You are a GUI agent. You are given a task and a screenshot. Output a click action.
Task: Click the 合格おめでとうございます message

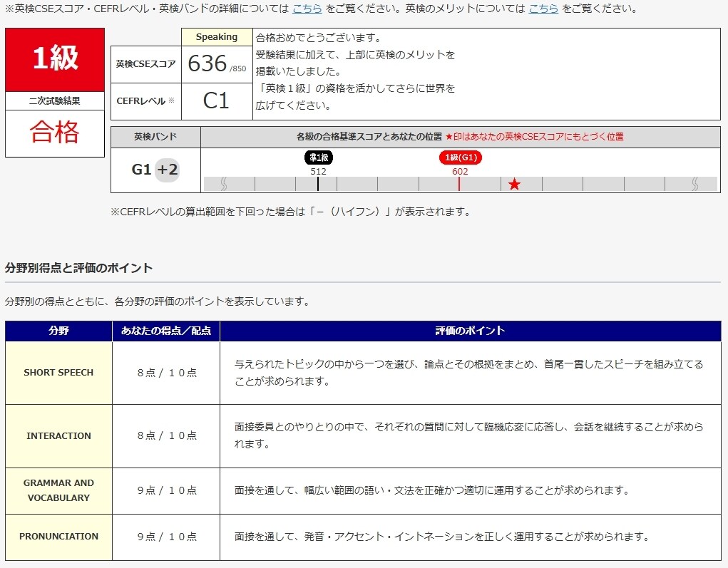pyautogui.click(x=319, y=38)
